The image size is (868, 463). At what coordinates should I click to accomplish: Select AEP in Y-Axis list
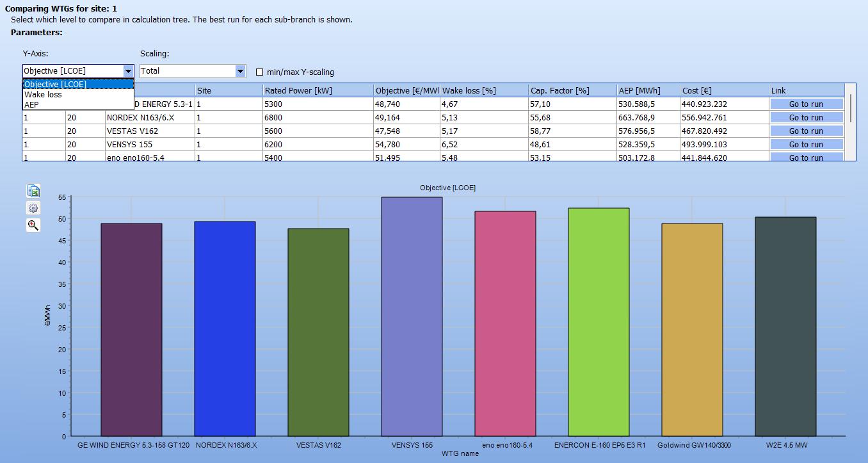tap(78, 104)
